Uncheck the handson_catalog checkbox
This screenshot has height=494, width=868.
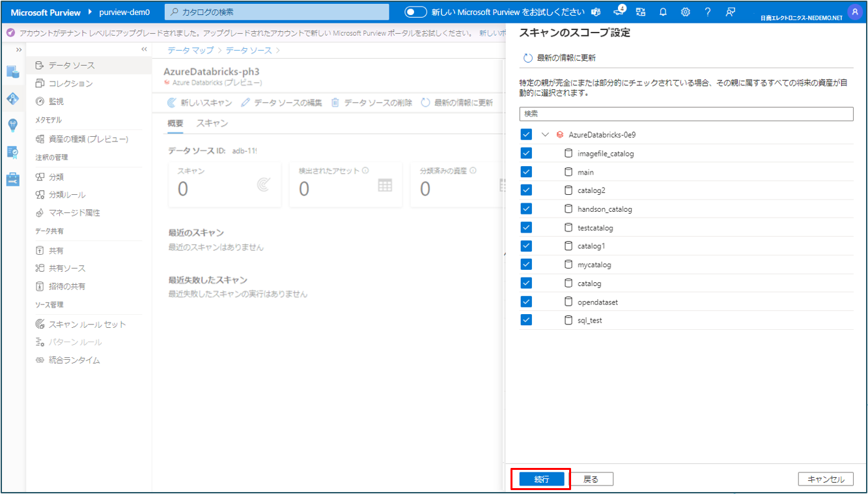pos(526,209)
